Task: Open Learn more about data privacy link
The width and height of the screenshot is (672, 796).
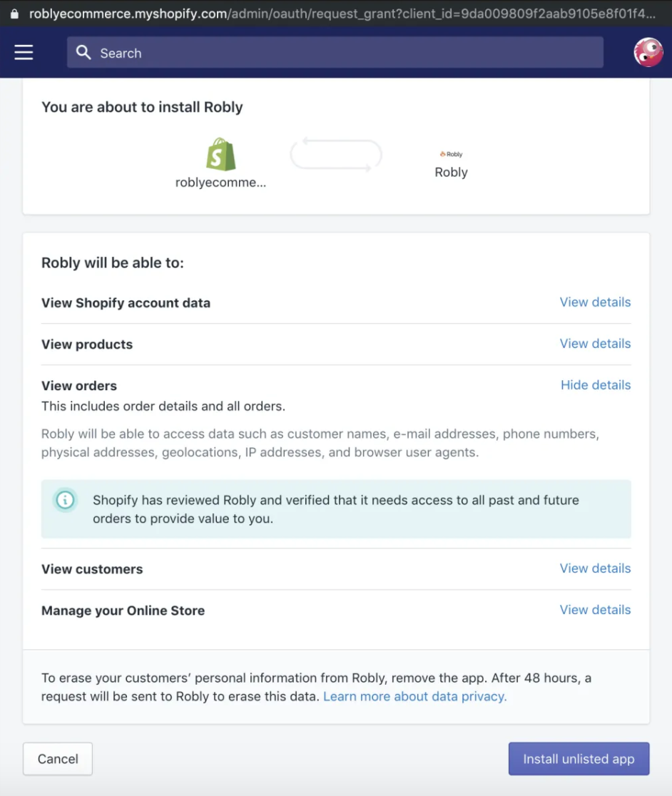Action: pos(414,696)
